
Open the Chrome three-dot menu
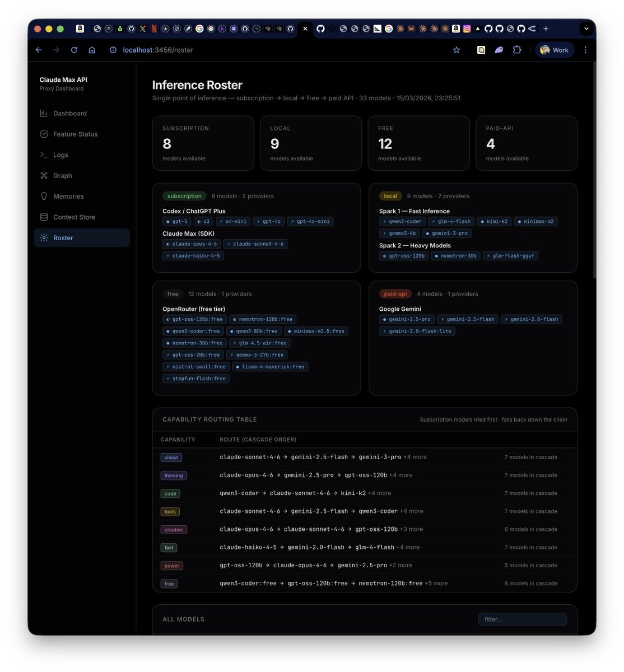(x=585, y=50)
